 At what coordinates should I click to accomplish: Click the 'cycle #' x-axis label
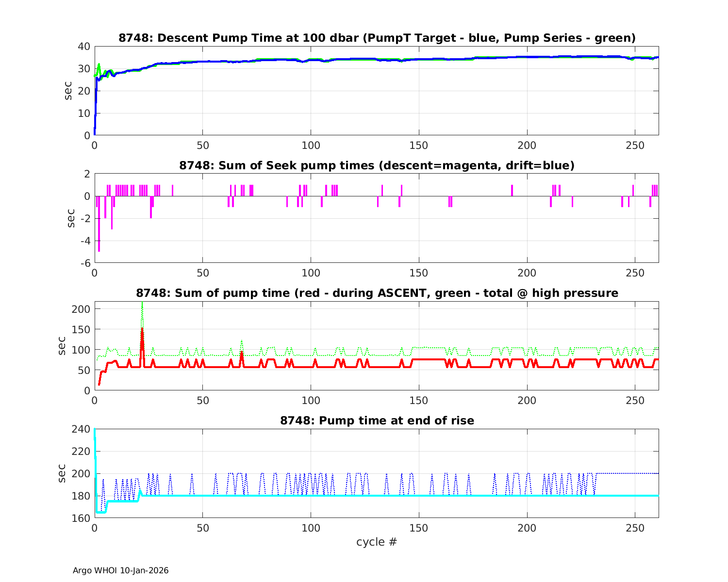tap(377, 542)
